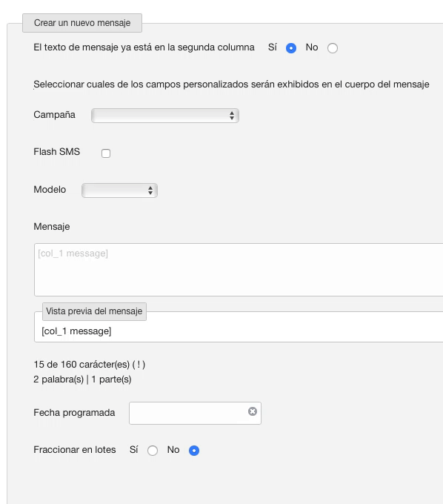Select Sí for message text in second column
This screenshot has height=504, width=443.
pyautogui.click(x=291, y=48)
